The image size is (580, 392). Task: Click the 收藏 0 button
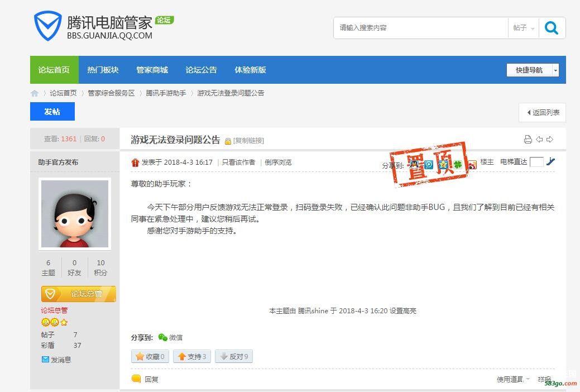pyautogui.click(x=150, y=356)
